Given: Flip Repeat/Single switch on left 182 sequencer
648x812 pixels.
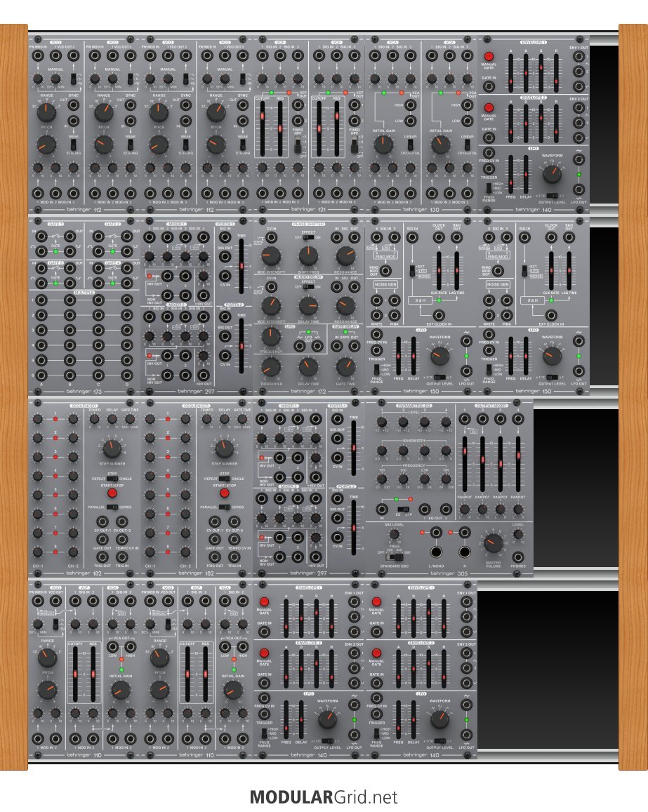Looking at the screenshot, I should tap(112, 479).
